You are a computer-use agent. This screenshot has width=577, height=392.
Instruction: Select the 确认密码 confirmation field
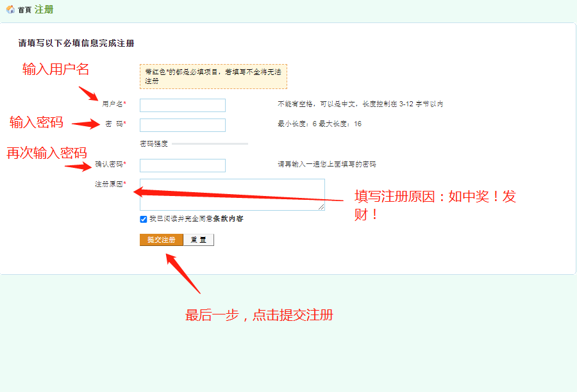[x=183, y=165]
